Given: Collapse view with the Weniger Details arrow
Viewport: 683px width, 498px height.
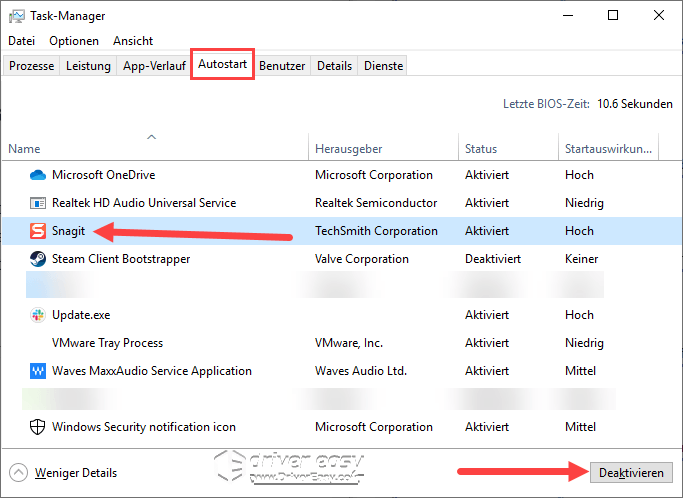Looking at the screenshot, I should click(18, 473).
